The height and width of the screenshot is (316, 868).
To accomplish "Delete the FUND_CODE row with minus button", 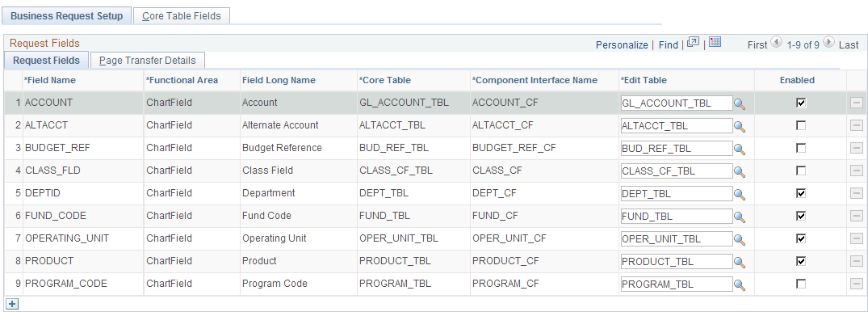I will (857, 216).
